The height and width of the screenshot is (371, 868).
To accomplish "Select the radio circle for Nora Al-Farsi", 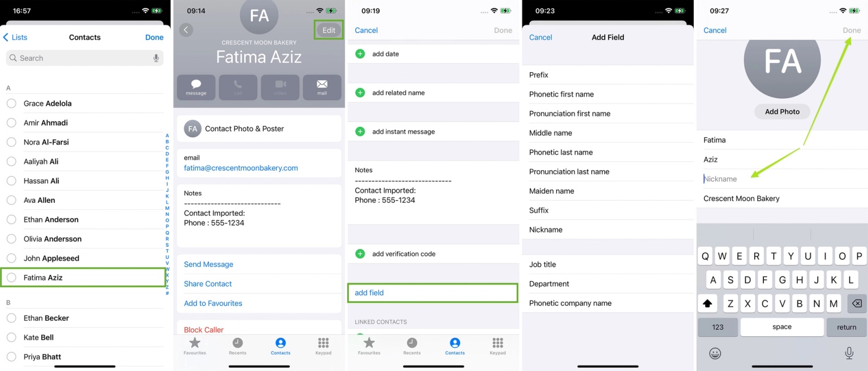I will coord(11,142).
